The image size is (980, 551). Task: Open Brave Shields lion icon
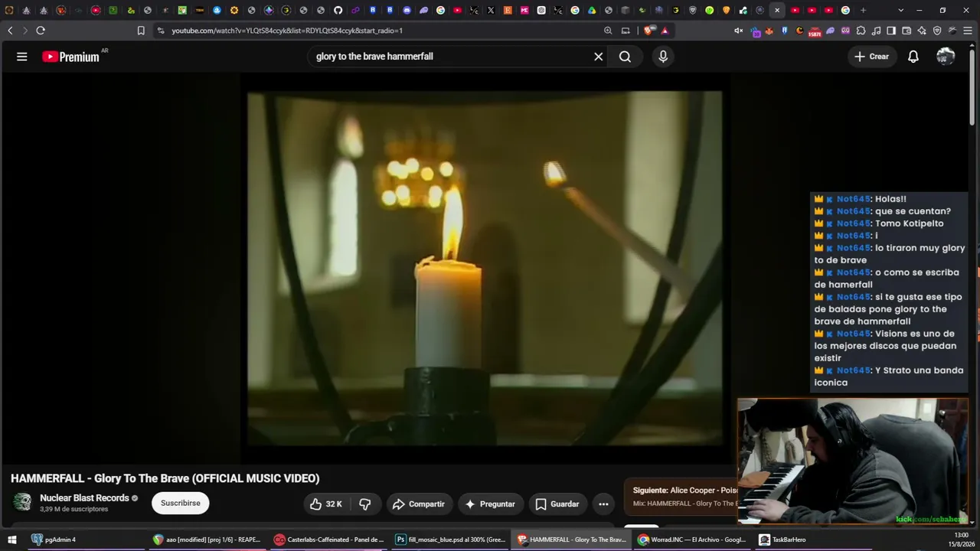[x=649, y=31]
